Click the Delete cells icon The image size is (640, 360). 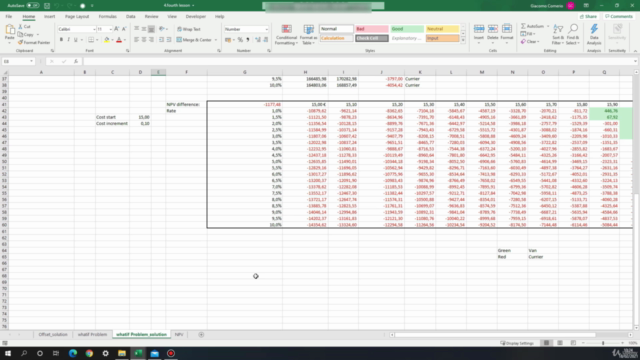[x=493, y=29]
